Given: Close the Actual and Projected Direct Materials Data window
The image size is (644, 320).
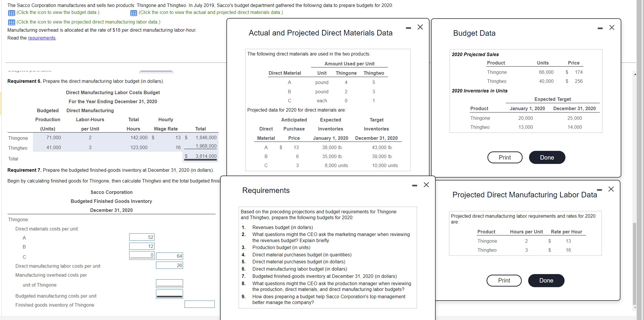Looking at the screenshot, I should 420,27.
